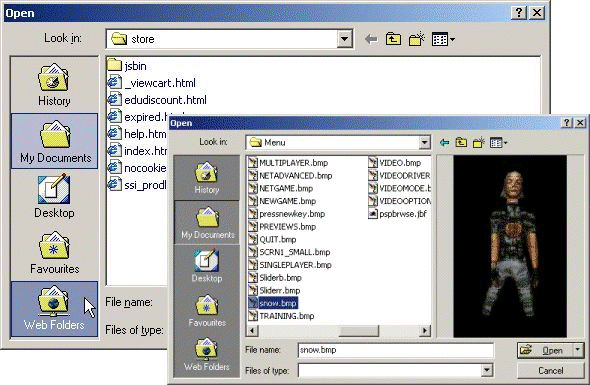Select QUIT.bmp

[272, 240]
